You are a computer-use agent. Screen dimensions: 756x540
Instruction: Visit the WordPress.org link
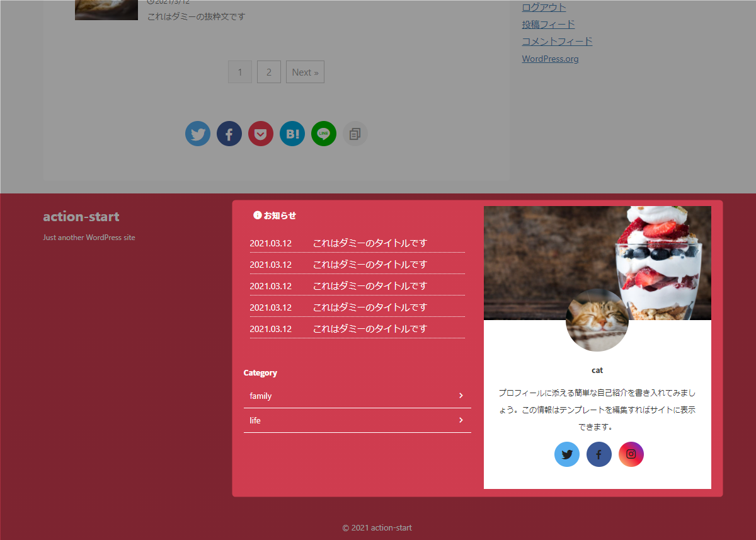(551, 59)
